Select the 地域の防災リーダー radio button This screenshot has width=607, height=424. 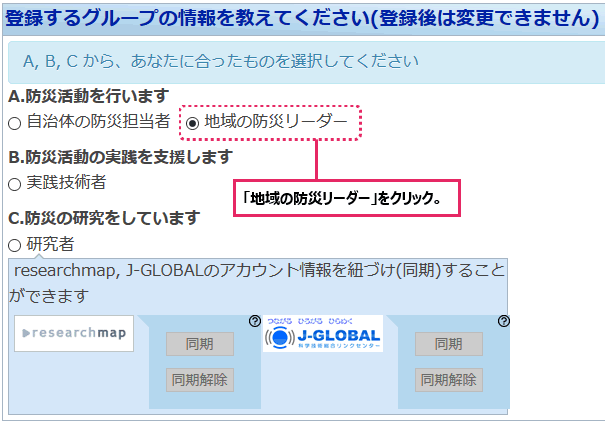192,123
